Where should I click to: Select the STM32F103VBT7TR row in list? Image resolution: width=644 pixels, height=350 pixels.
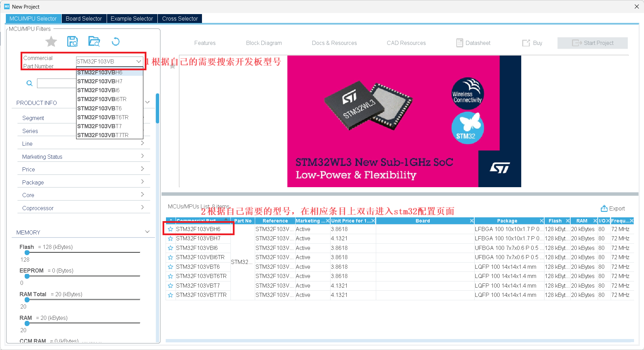[399, 295]
